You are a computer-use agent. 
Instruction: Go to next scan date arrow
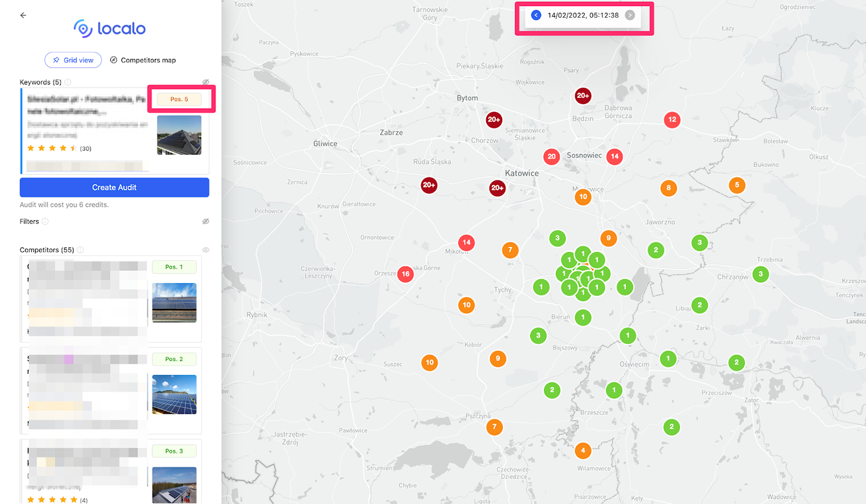[x=630, y=16]
